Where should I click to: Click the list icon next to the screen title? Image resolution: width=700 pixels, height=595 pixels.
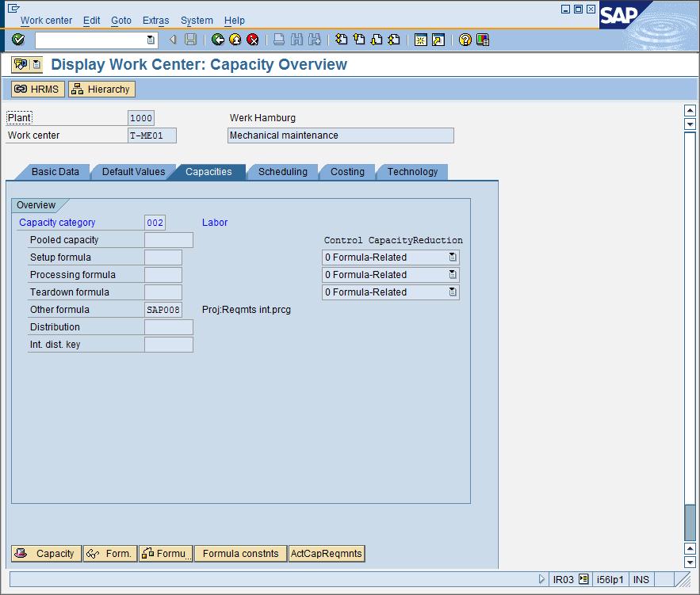click(x=36, y=64)
